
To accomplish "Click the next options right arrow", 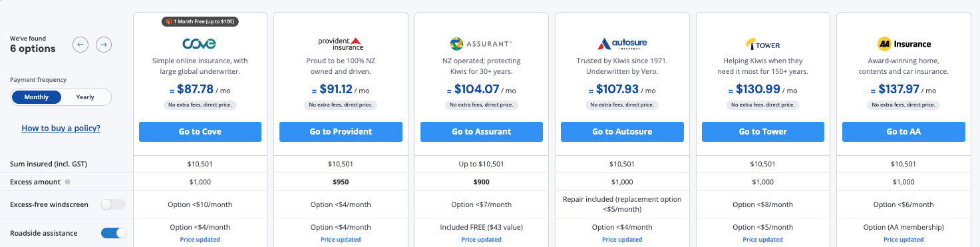I will click(103, 45).
